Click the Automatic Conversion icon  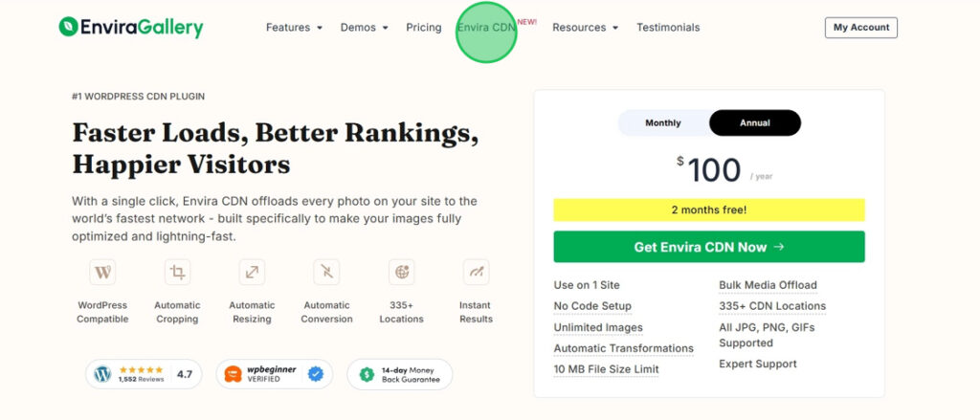point(327,273)
